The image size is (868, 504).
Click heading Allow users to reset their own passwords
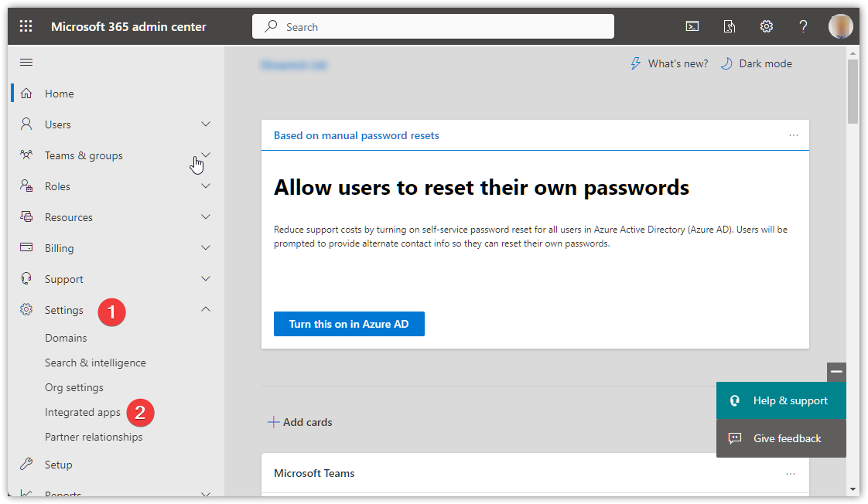481,188
